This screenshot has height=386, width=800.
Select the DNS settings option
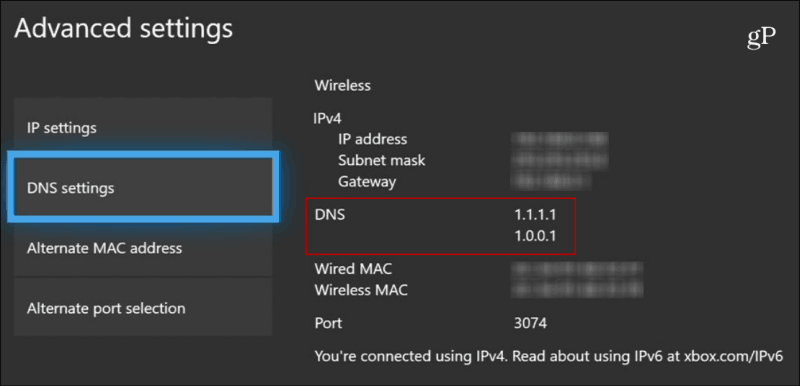(143, 187)
